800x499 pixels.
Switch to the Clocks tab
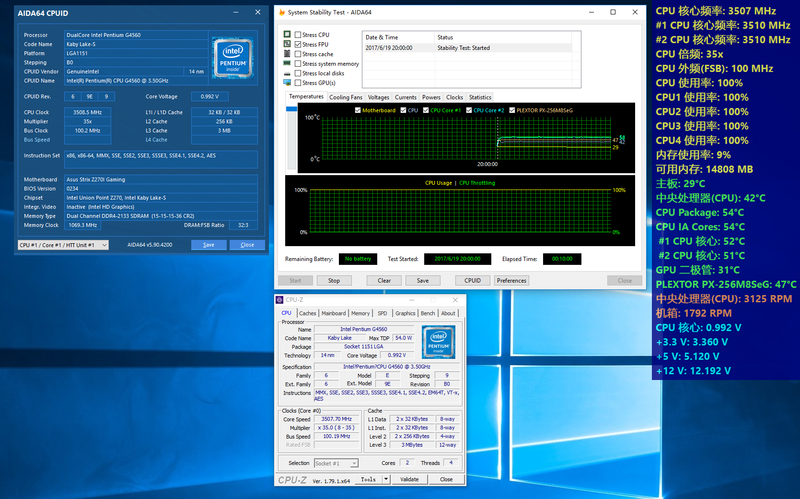pyautogui.click(x=454, y=97)
